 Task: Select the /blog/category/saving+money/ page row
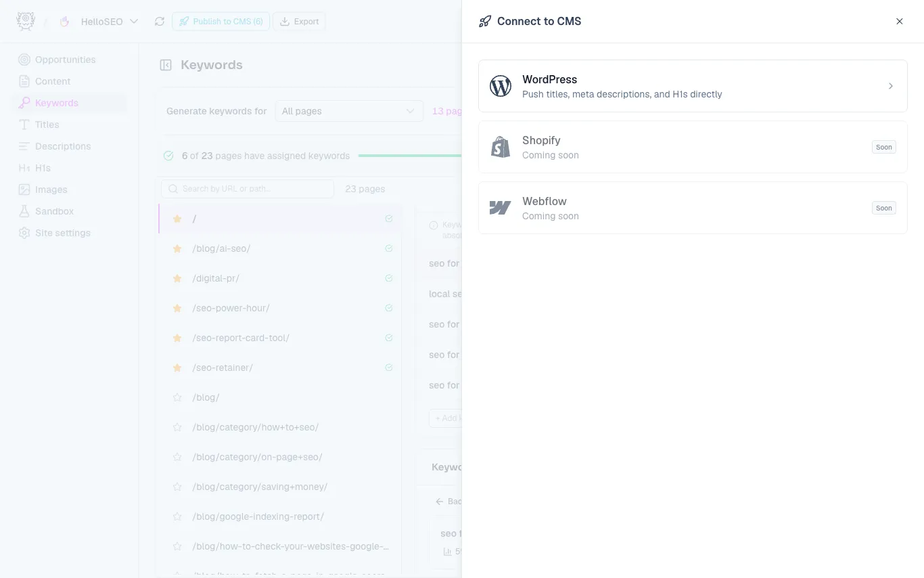point(280,487)
